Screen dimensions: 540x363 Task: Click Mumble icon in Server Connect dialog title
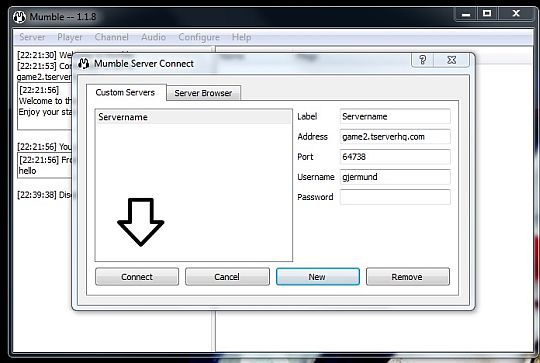[x=83, y=63]
